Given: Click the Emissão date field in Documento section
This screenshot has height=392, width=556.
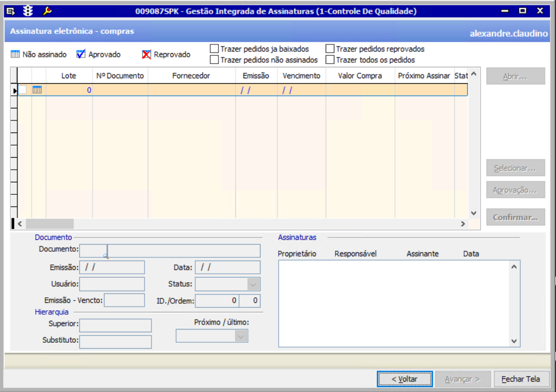Looking at the screenshot, I should (112, 267).
